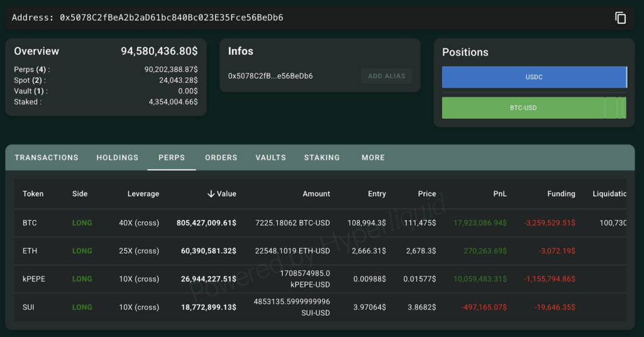Expand the MORE menu

coord(373,157)
